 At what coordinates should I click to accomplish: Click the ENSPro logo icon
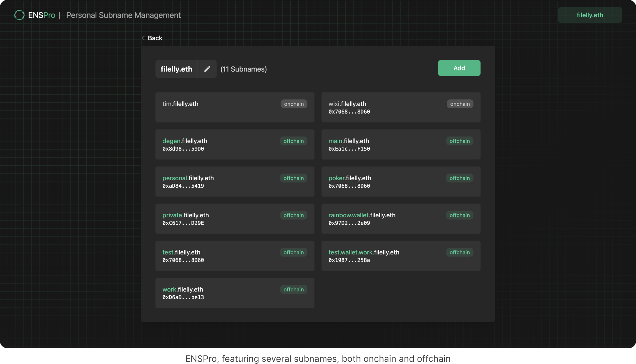(19, 15)
